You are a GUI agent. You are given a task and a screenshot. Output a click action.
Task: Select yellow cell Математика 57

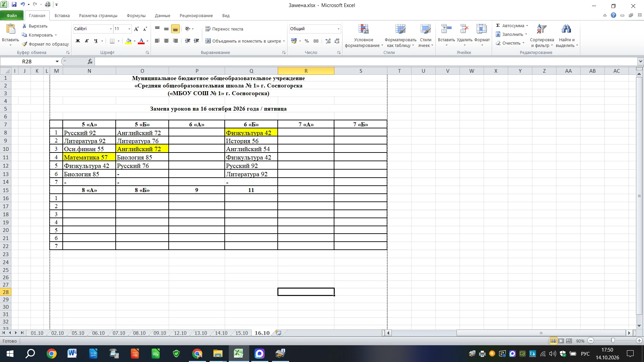coord(89,157)
